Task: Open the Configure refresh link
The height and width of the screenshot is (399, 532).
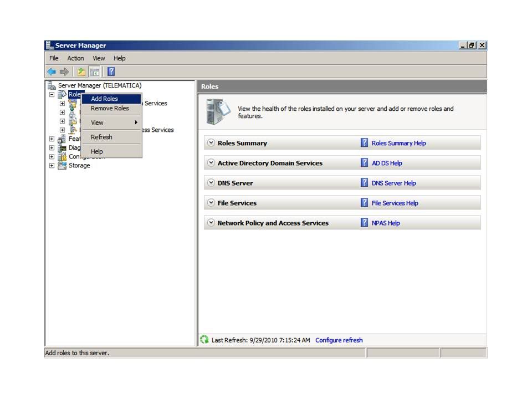Action: 339,340
